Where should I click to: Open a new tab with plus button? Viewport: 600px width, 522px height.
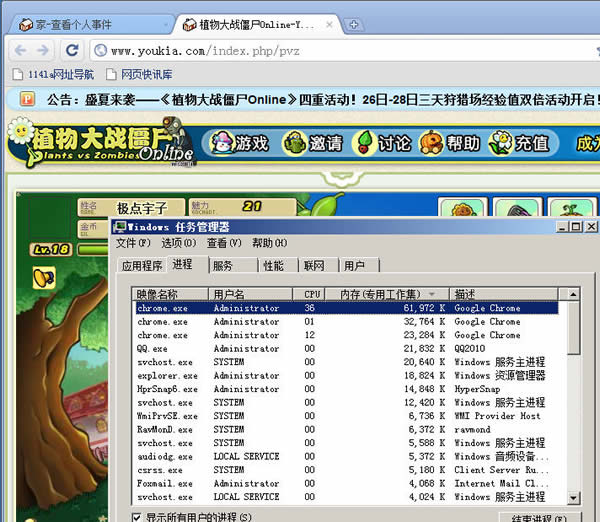point(354,24)
